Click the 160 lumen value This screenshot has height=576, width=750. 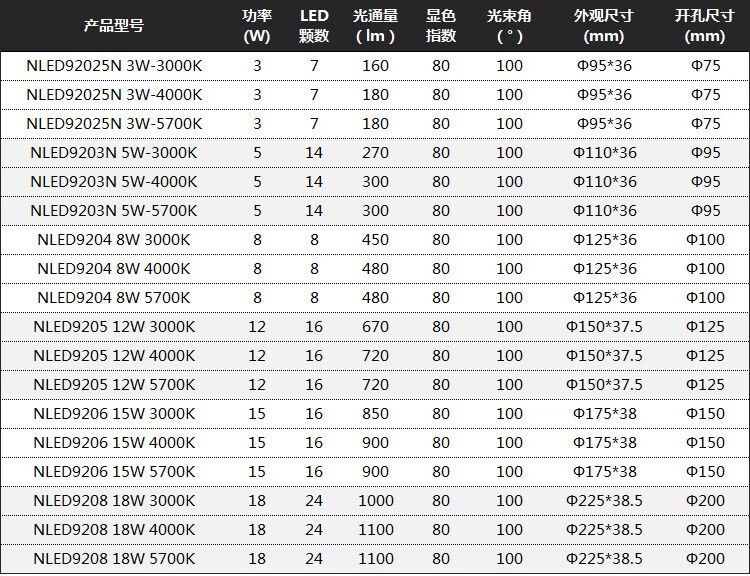click(375, 66)
